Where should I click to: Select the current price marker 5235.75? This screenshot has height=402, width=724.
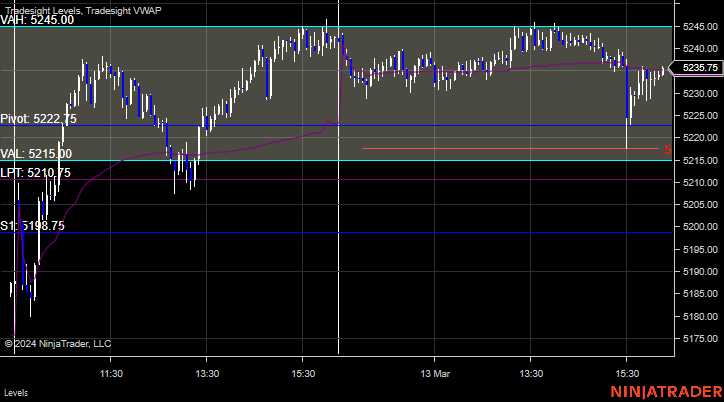pos(698,68)
